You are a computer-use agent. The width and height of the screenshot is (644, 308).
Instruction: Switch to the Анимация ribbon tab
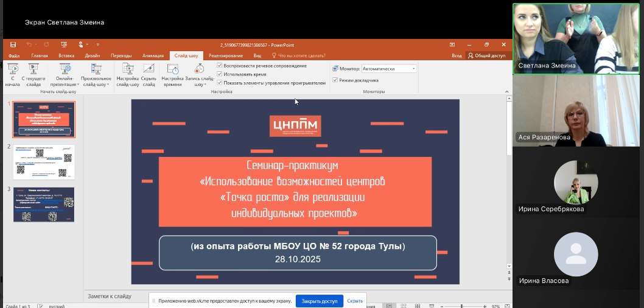[x=153, y=55]
